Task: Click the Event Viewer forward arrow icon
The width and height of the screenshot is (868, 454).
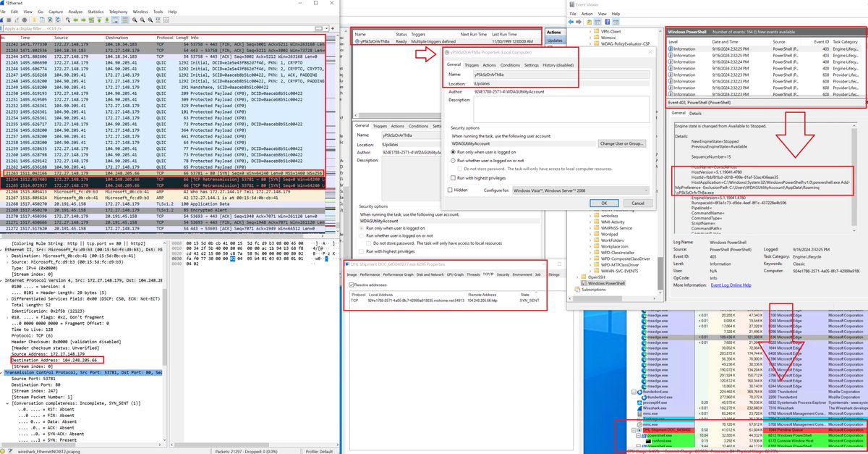Action: coord(579,22)
